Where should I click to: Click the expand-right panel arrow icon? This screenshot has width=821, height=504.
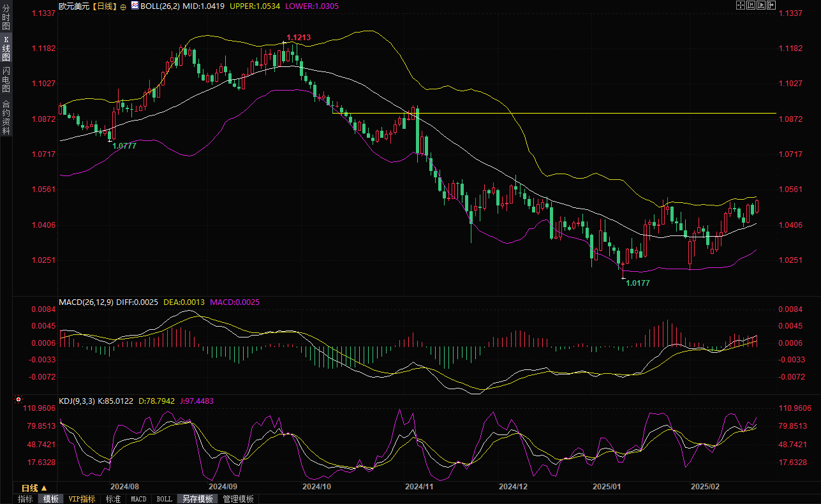pyautogui.click(x=771, y=5)
